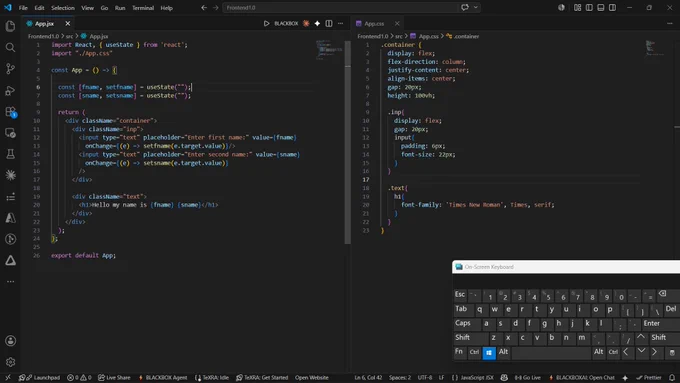This screenshot has height=383, width=680.
Task: Open the Manage settings gear
Action: pos(10,362)
